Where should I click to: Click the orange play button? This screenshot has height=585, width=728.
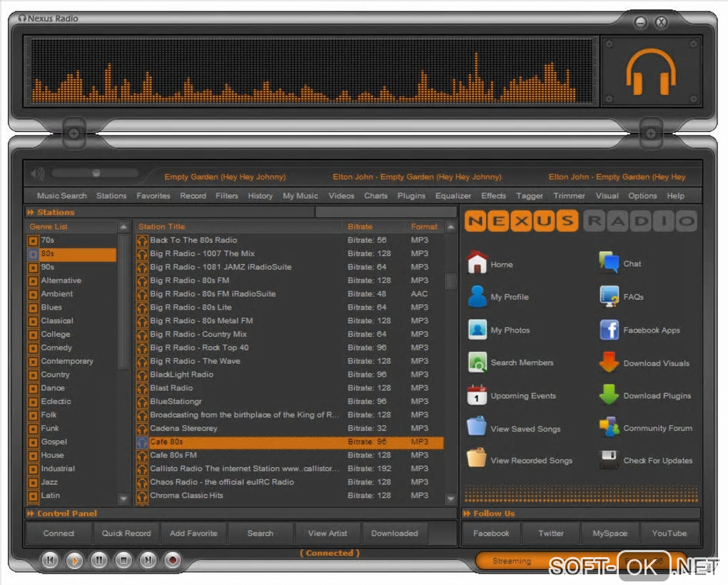click(74, 561)
